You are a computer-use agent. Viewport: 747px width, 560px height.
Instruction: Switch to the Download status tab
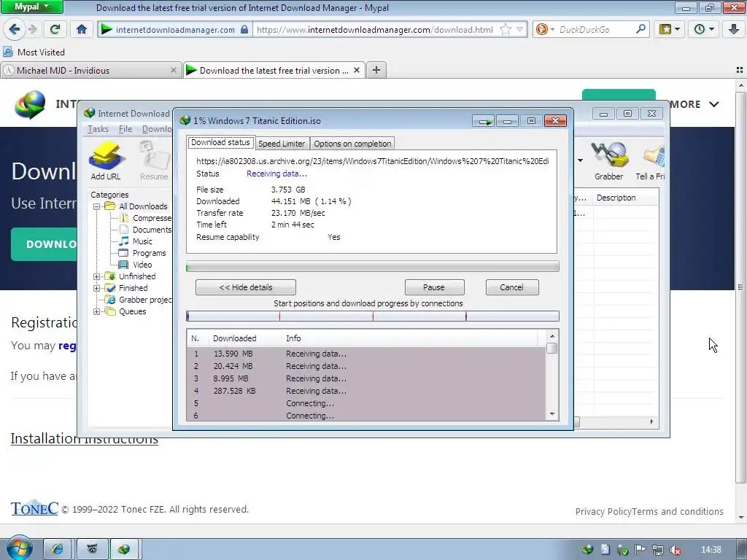click(220, 142)
